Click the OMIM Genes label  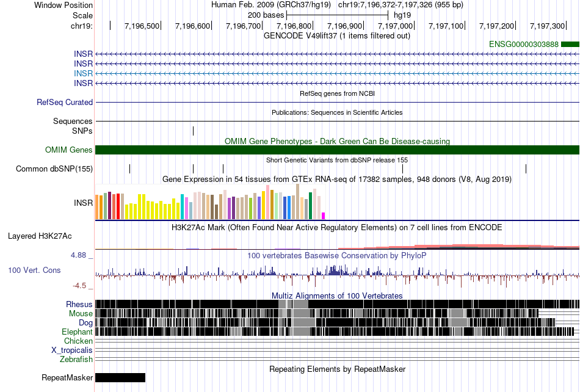pyautogui.click(x=69, y=150)
